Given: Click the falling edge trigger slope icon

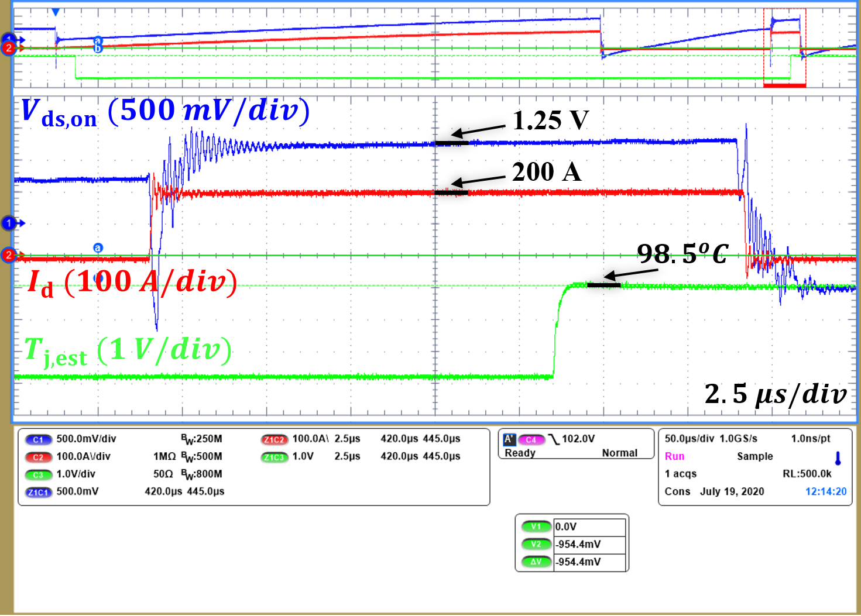Looking at the screenshot, I should [x=554, y=439].
